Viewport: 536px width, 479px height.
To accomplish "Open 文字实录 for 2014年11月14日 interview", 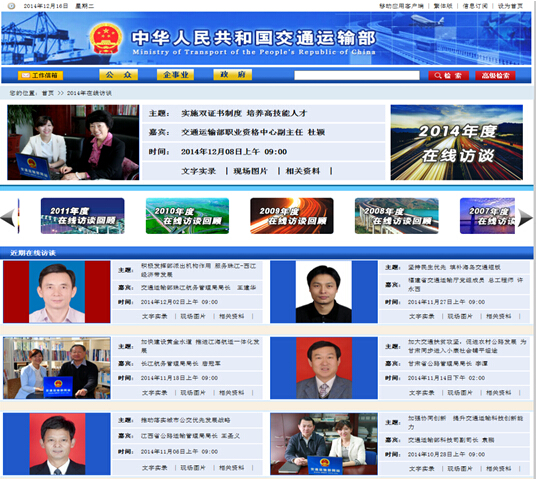I will coord(422,392).
